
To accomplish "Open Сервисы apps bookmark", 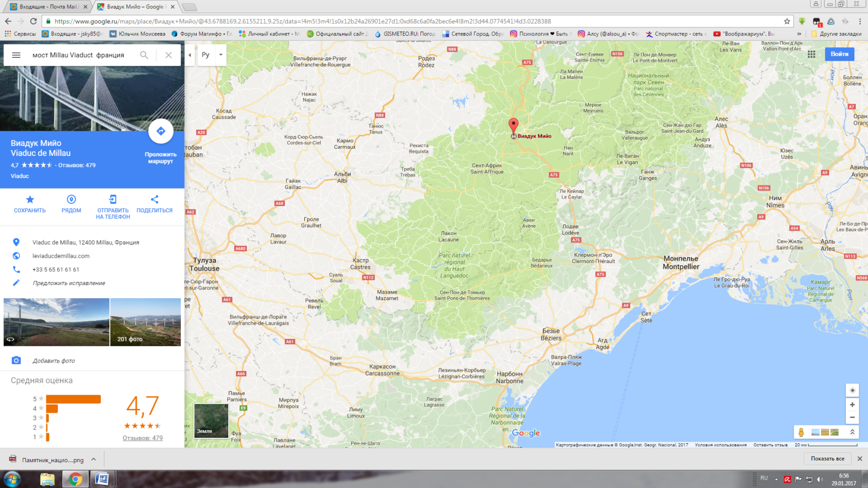I will point(20,34).
